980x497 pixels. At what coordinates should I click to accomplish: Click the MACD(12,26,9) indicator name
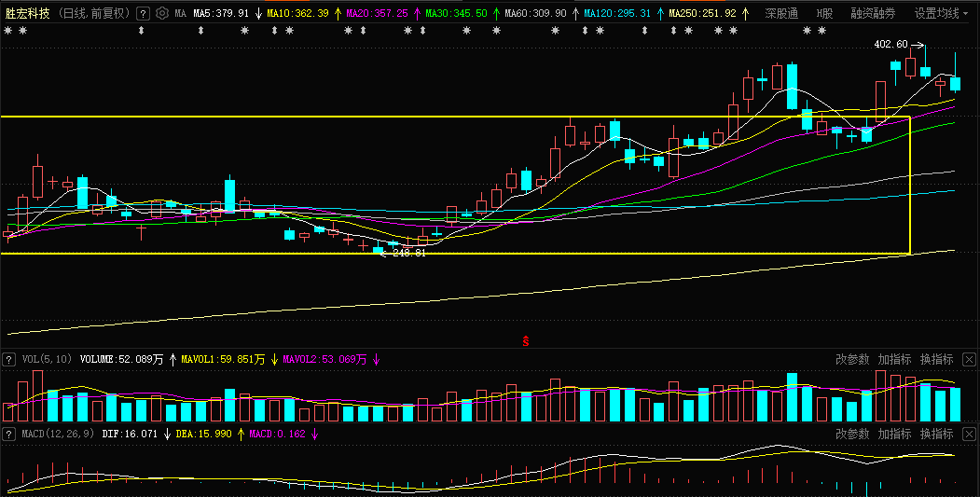click(58, 434)
